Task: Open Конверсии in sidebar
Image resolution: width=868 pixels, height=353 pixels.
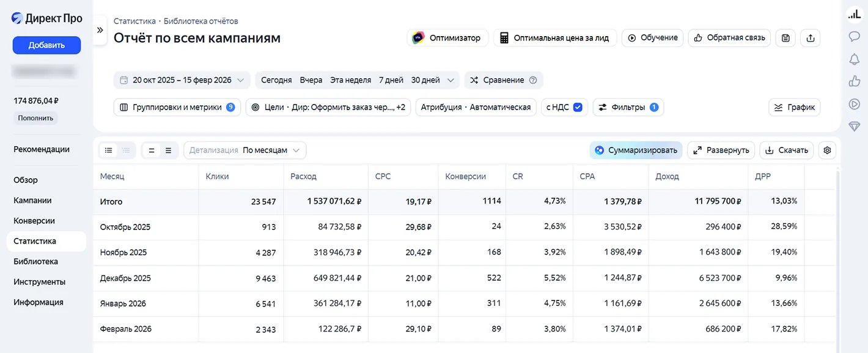Action: tap(34, 221)
